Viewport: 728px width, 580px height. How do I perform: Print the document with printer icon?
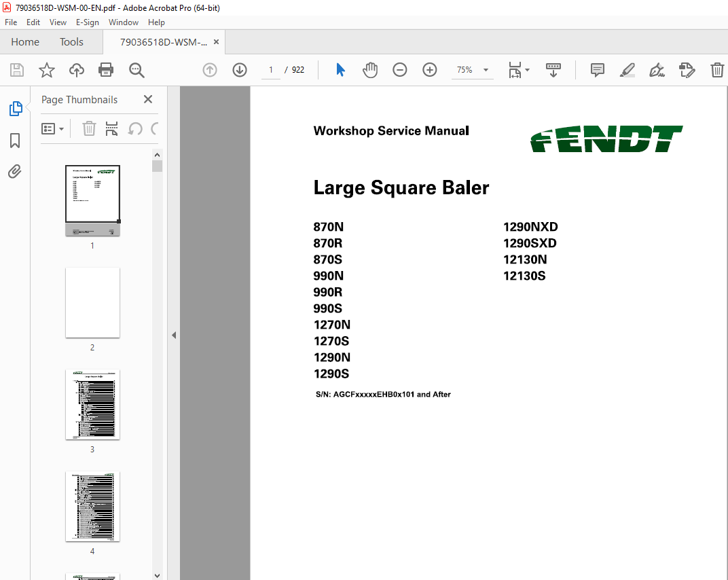pos(106,70)
